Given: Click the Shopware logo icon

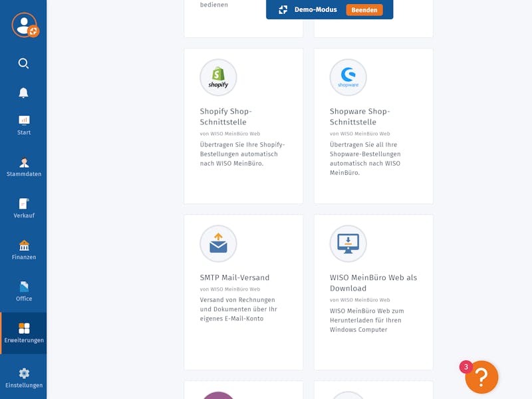Looking at the screenshot, I should [x=348, y=77].
